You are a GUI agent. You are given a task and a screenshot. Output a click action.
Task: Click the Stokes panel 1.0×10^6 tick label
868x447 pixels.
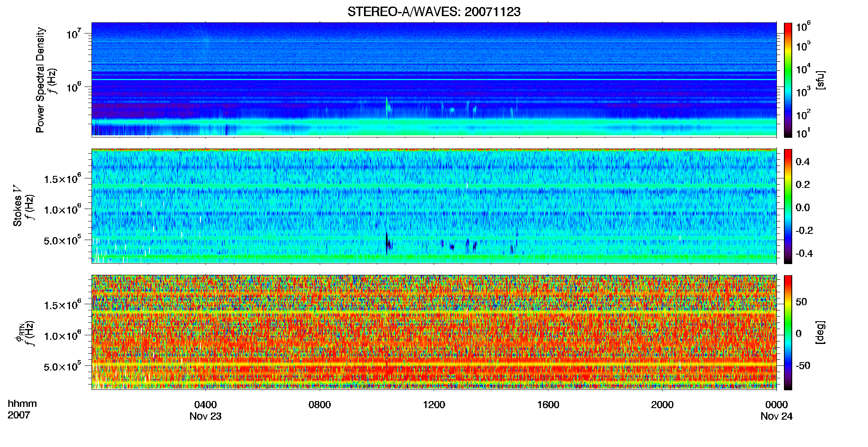[x=63, y=209]
